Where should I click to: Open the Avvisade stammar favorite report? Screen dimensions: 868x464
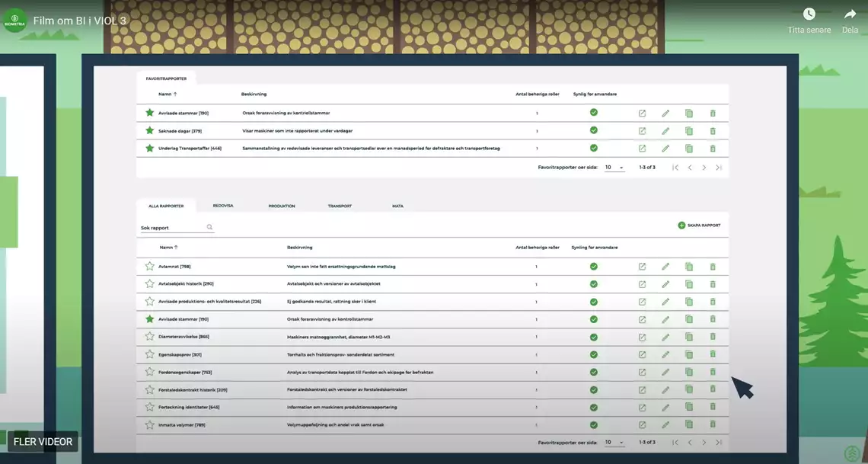tap(642, 113)
